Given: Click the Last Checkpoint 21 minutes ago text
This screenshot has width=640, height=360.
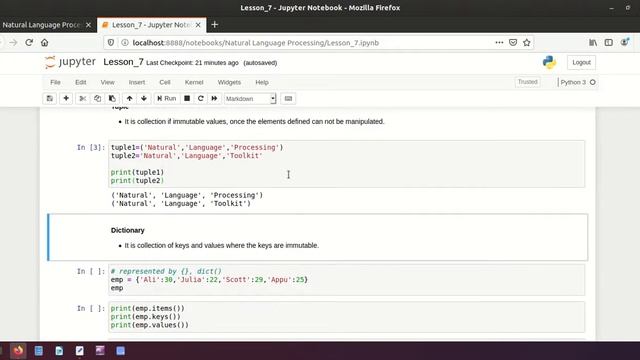Looking at the screenshot, I should pyautogui.click(x=192, y=63).
